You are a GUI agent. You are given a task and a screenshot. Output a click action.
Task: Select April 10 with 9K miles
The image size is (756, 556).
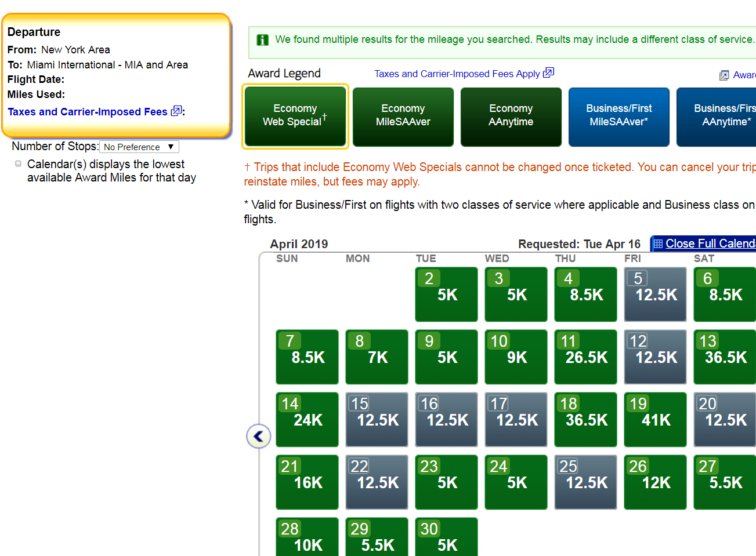(516, 357)
